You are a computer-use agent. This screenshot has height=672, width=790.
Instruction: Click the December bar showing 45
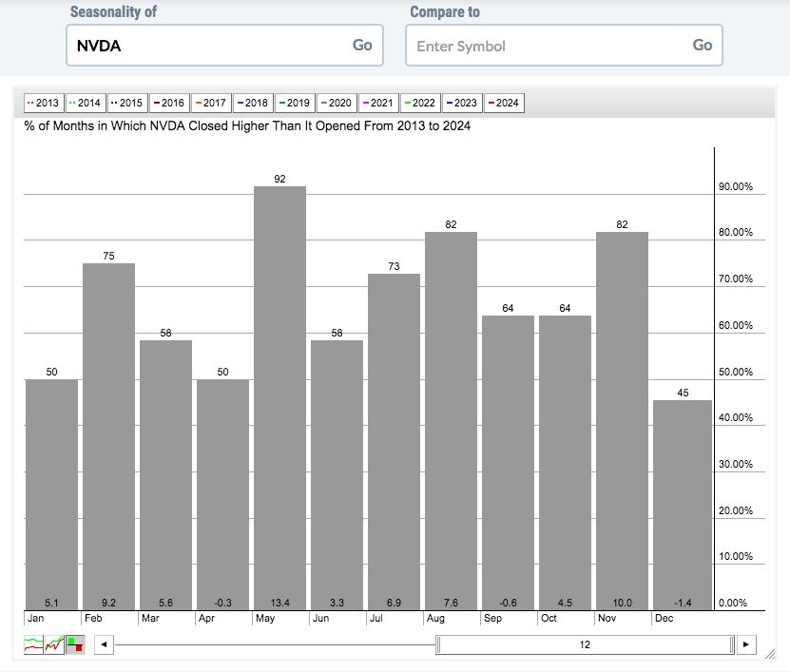point(684,504)
